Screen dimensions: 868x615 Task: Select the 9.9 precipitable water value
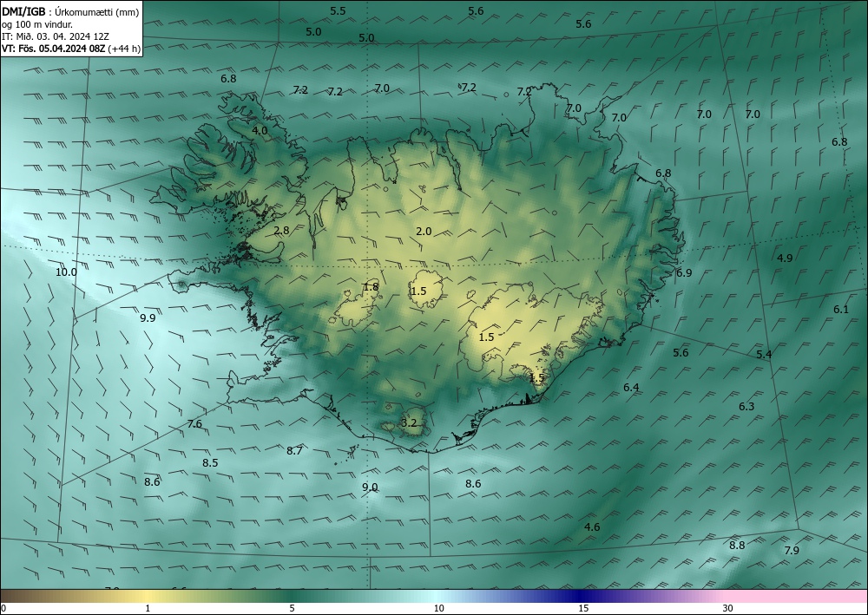148,318
